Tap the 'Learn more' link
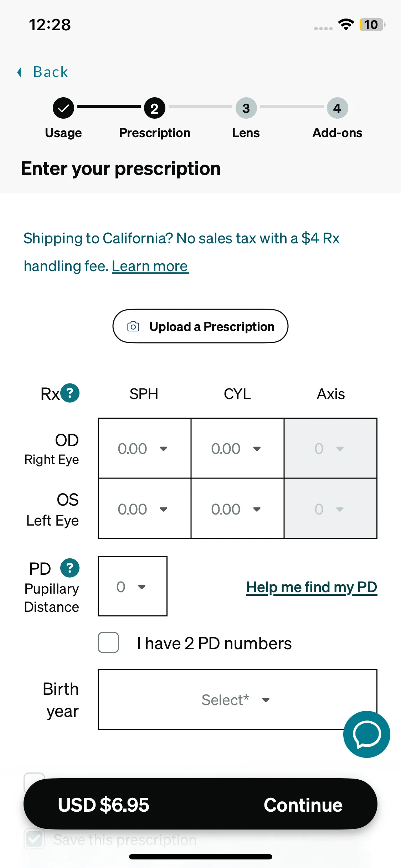Screen dimensions: 401x868 coord(150,267)
